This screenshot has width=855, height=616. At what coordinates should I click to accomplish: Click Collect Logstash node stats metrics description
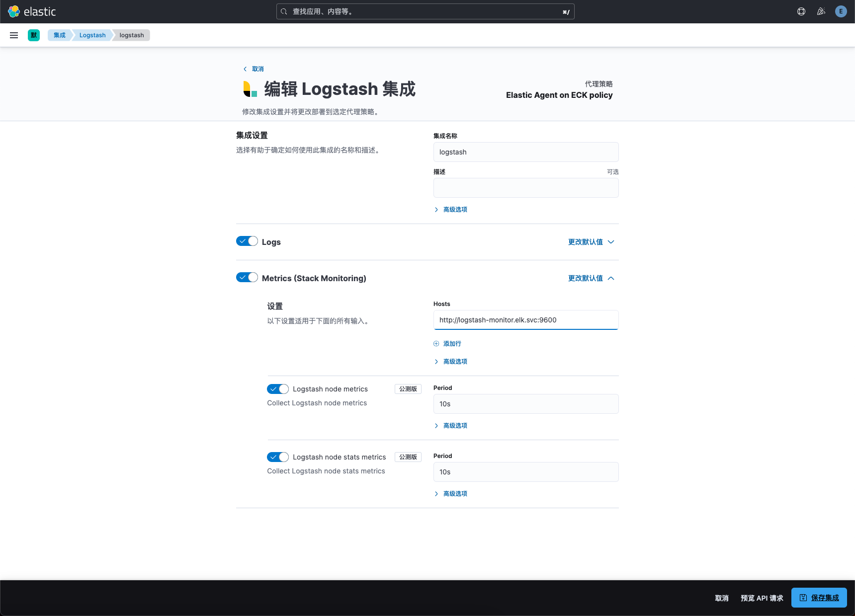[x=326, y=471]
